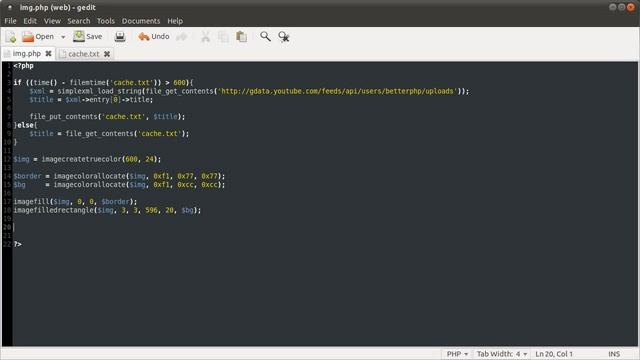The height and width of the screenshot is (360, 640).
Task: Open the PHP language selector in status bar
Action: [x=457, y=354]
